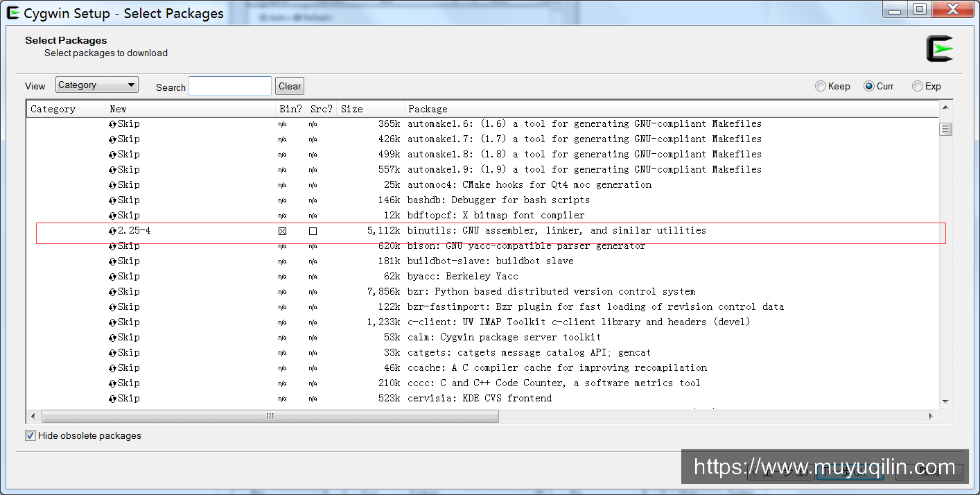
Task: Click the Category column header
Action: click(x=66, y=109)
